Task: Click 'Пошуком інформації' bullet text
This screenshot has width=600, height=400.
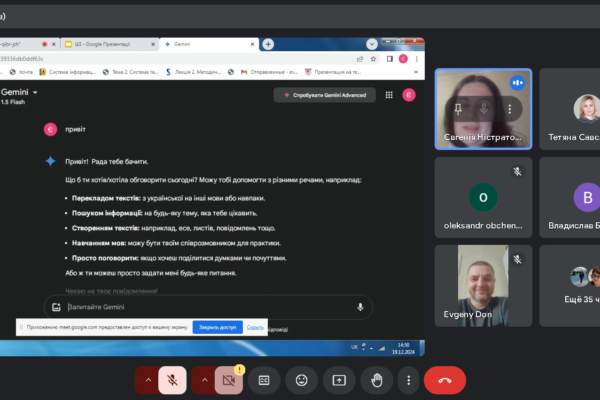Action: click(107, 213)
